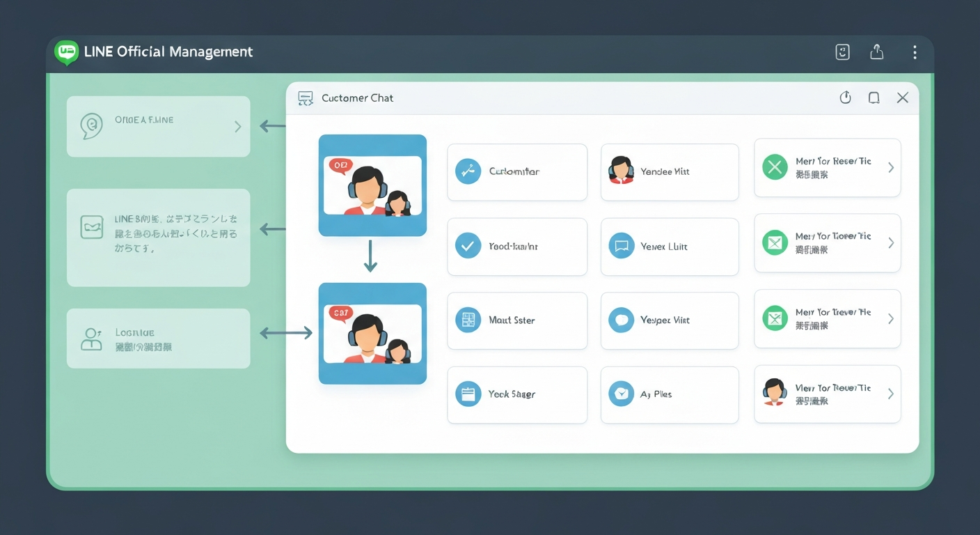Screen dimensions: 980x535
Task: Click the Customer Chat window title icon
Action: pyautogui.click(x=305, y=98)
